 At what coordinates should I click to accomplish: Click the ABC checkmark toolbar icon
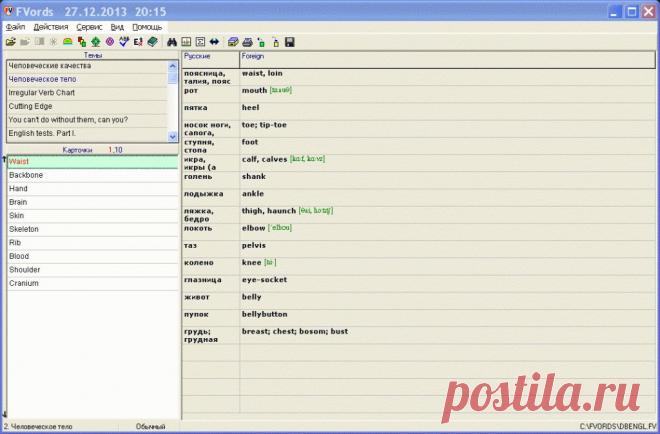[x=123, y=43]
